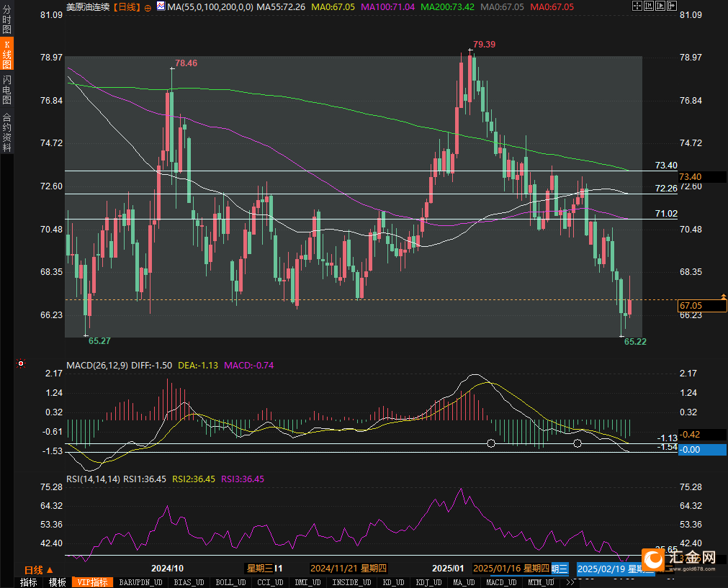This screenshot has height=588, width=728.
Task: Click the -0.42 MACD axis value tag
Action: (x=702, y=435)
